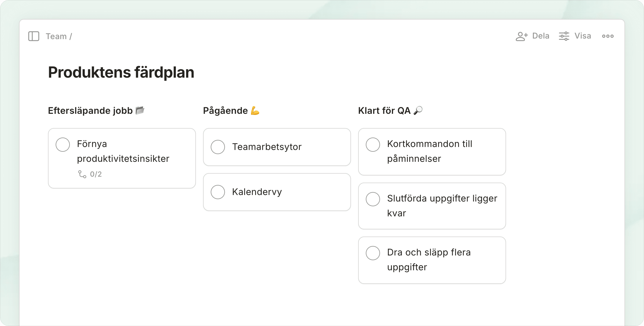644x326 pixels.
Task: Click the Produktens färdplan project title
Action: 121,72
